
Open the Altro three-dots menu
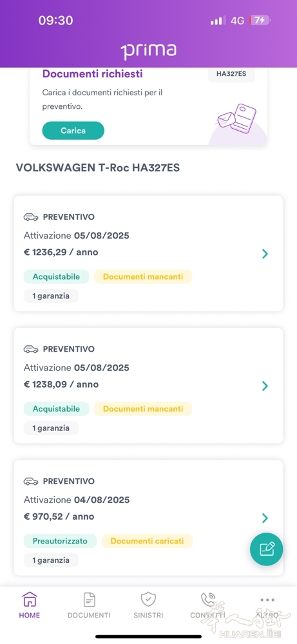pos(267,600)
